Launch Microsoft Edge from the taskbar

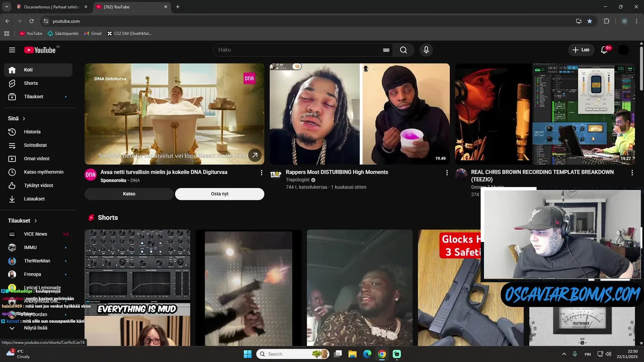(367, 354)
